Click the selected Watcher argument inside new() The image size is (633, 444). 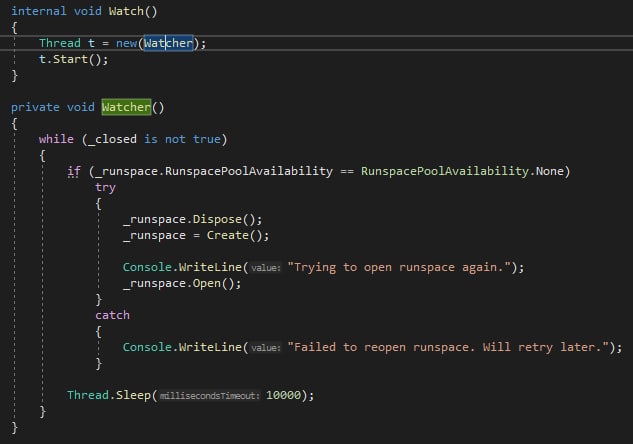[168, 43]
